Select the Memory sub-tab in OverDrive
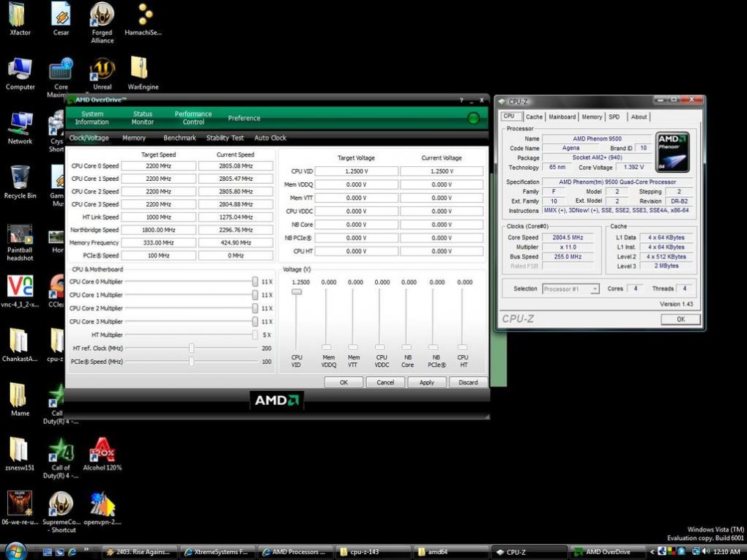The image size is (747, 560). [x=134, y=138]
